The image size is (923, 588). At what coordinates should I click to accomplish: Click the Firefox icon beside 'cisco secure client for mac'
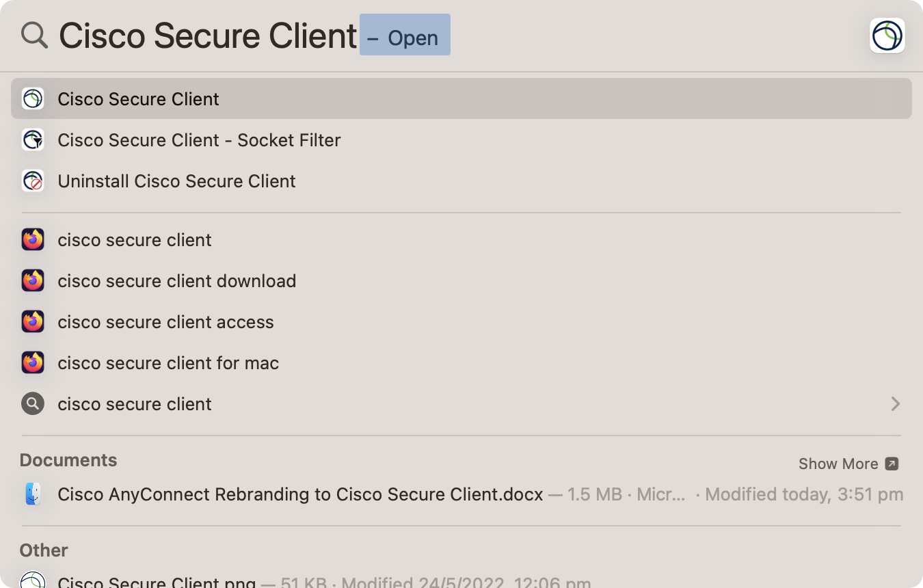tap(33, 363)
